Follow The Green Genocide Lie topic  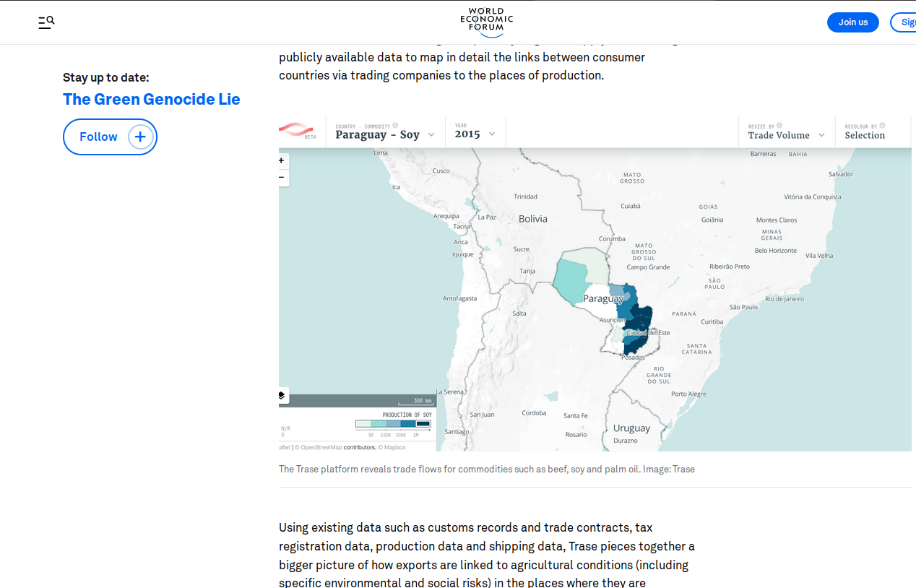point(110,137)
